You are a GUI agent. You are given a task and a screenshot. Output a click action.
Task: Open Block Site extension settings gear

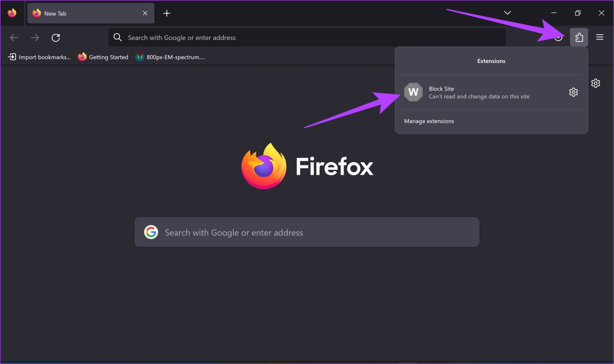tap(573, 92)
